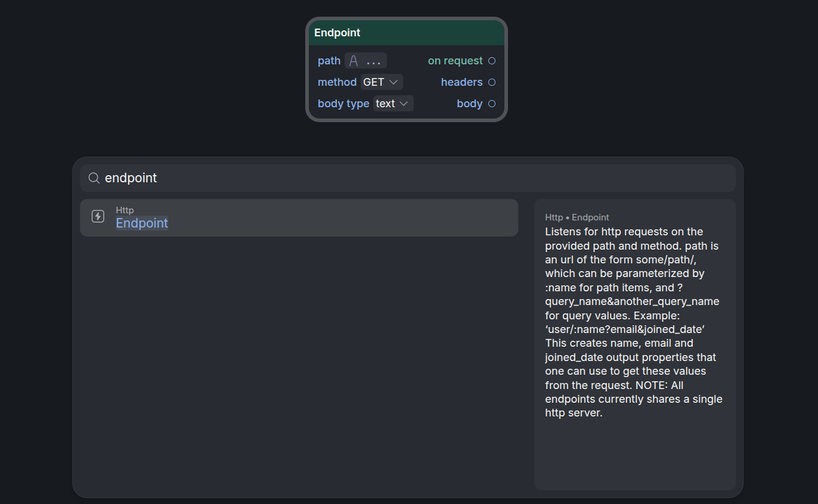
Task: Click the text-type 'A' icon in path field
Action: [354, 61]
